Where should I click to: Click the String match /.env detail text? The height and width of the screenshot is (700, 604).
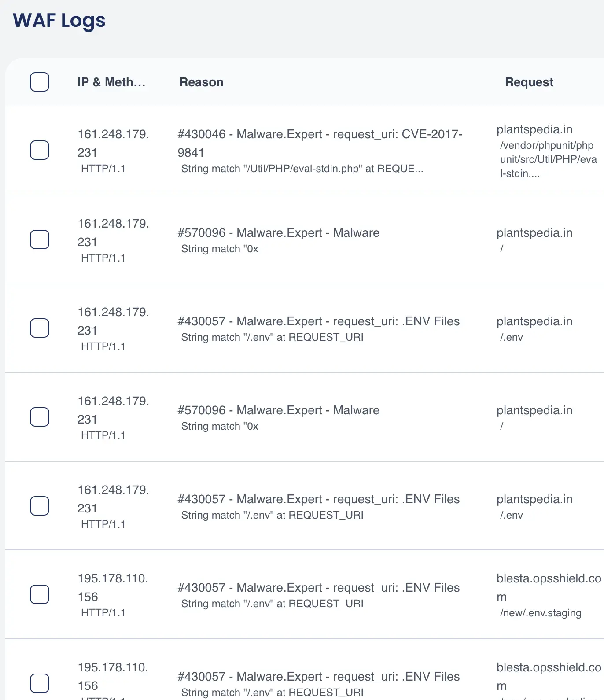click(272, 337)
